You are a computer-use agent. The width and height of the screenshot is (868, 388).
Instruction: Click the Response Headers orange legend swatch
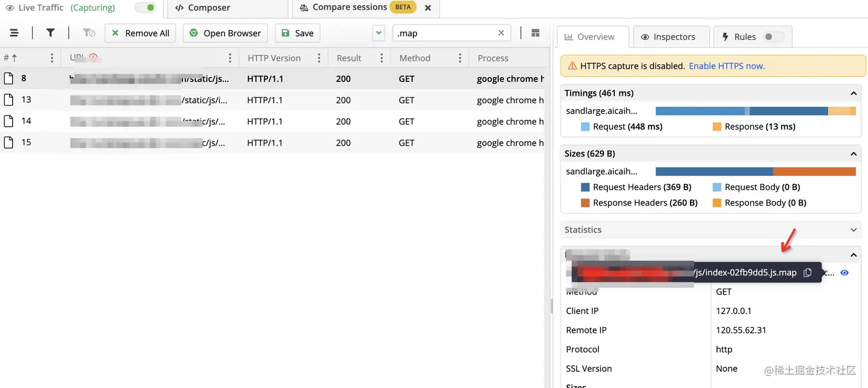click(586, 203)
